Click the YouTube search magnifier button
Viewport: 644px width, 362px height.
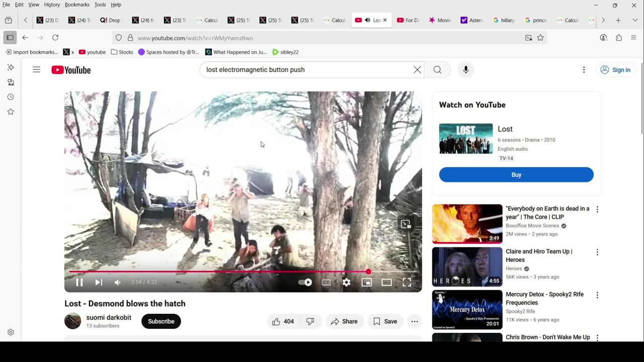click(x=437, y=70)
